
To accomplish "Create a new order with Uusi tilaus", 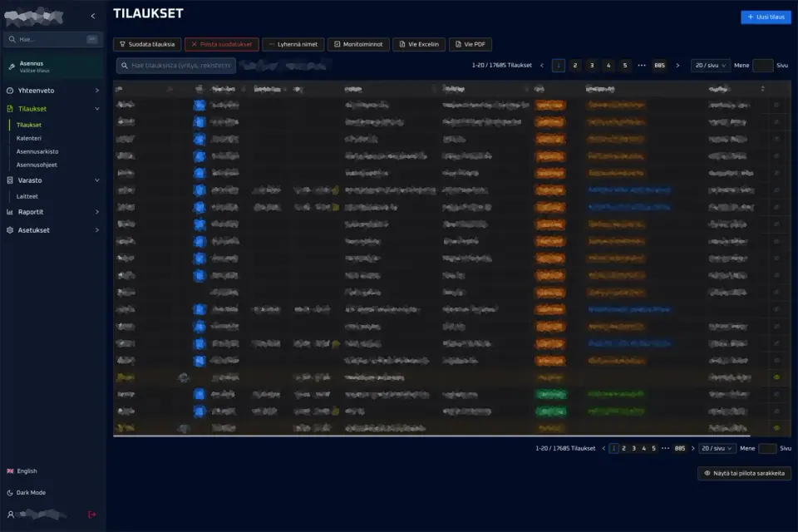I will 766,17.
